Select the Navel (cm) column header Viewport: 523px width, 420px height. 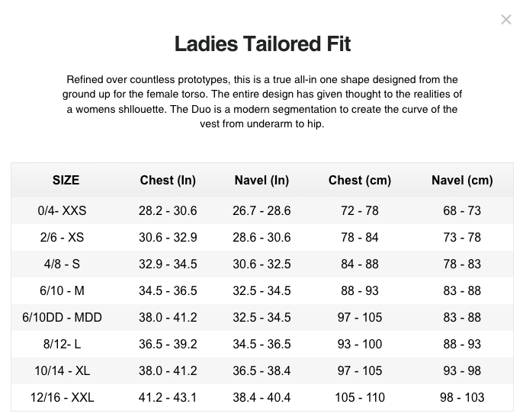pyautogui.click(x=462, y=180)
